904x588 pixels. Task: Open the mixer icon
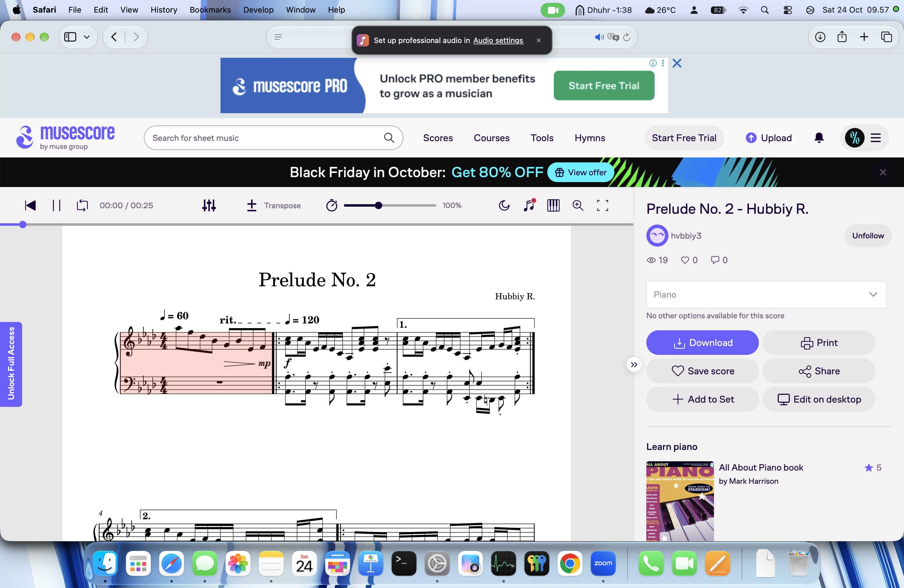(x=209, y=205)
